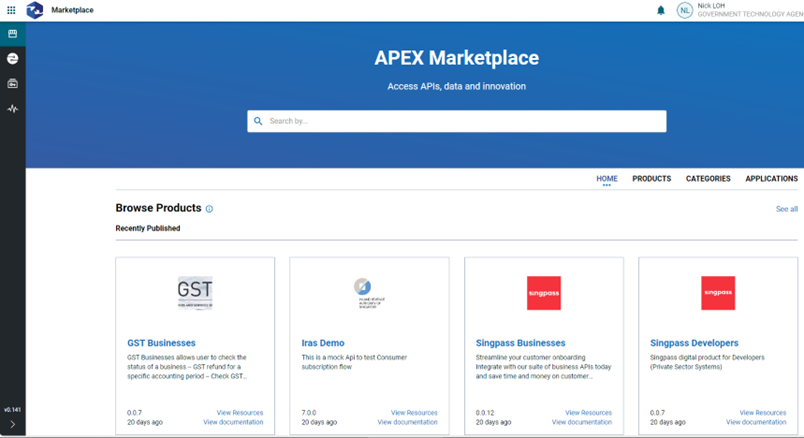This screenshot has height=438, width=804.
Task: Switch to the CATEGORIES tab
Action: pos(708,179)
